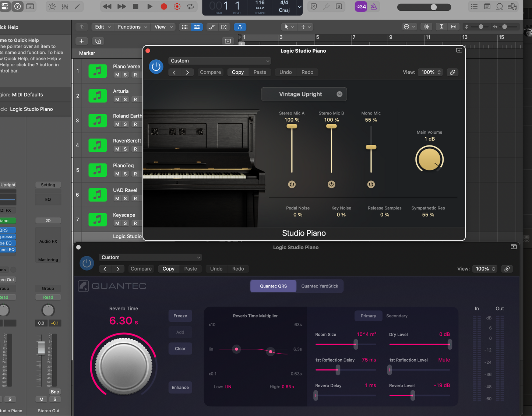Click the red Record button
The height and width of the screenshot is (416, 532).
click(164, 7)
